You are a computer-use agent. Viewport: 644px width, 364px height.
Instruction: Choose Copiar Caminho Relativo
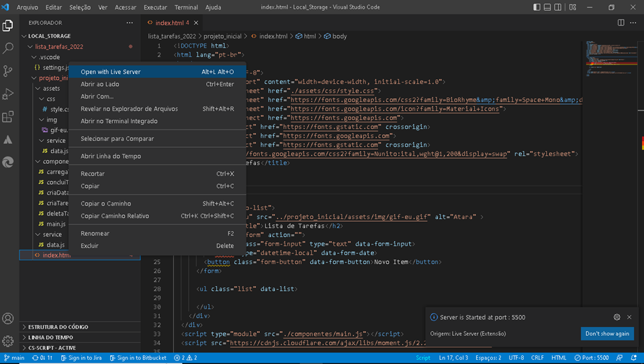tap(157, 216)
